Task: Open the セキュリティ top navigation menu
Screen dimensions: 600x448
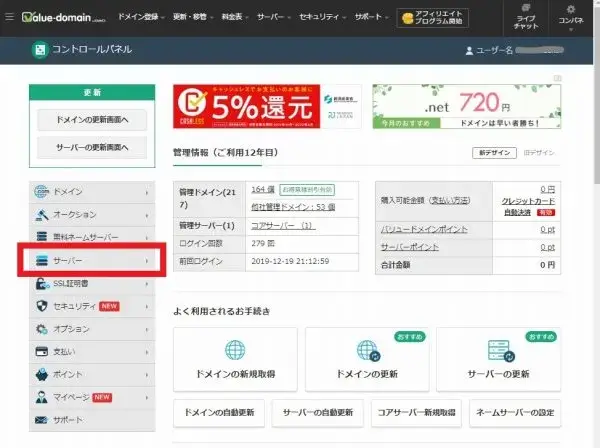Action: point(323,17)
